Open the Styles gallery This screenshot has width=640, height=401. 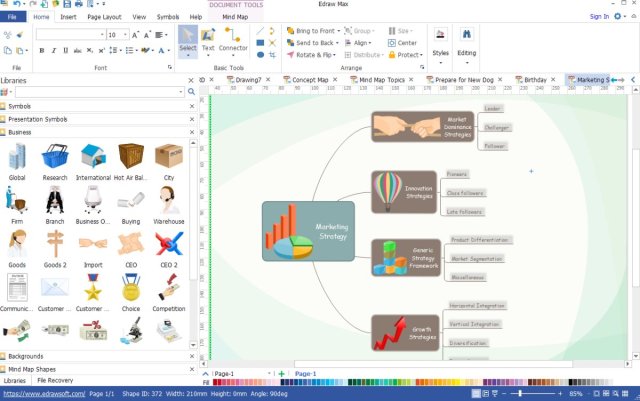(440, 42)
